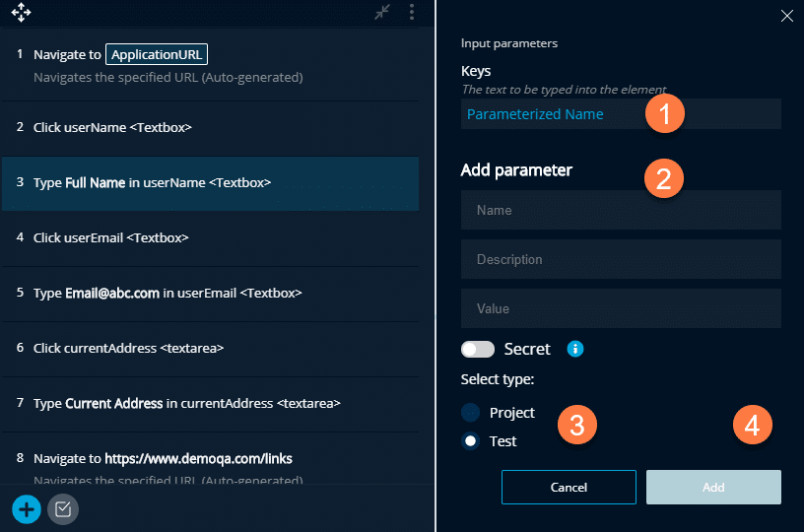The height and width of the screenshot is (532, 804).
Task: Select the Test type radio button
Action: click(x=471, y=440)
